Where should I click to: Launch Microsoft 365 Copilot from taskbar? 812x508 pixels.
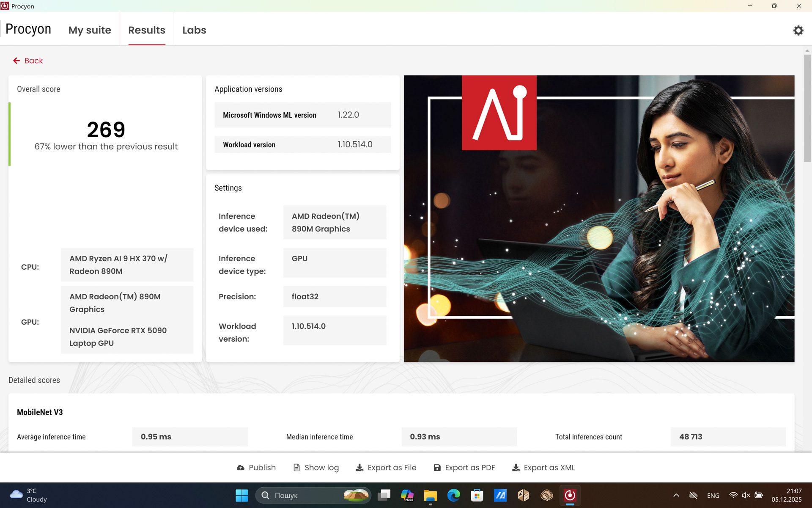tap(407, 495)
